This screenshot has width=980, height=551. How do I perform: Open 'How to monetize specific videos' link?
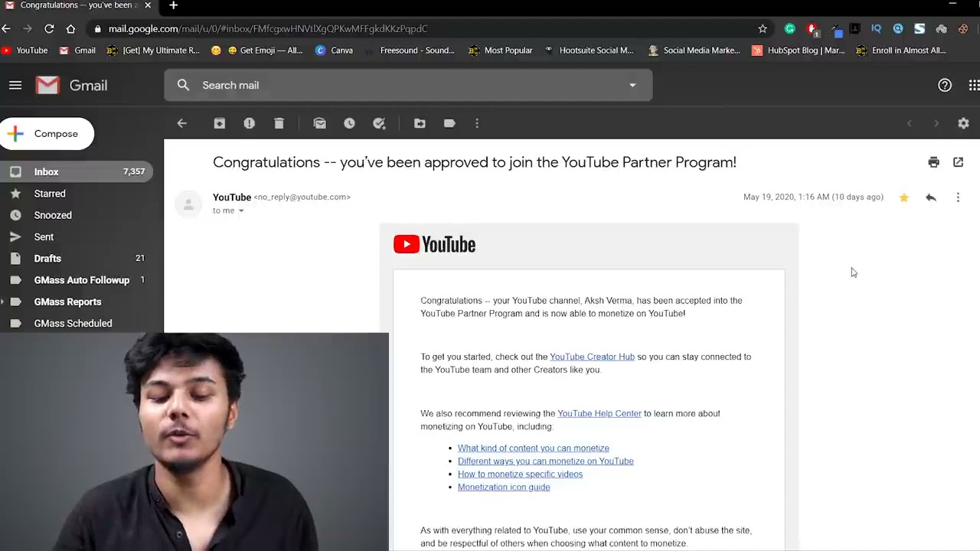pos(520,474)
